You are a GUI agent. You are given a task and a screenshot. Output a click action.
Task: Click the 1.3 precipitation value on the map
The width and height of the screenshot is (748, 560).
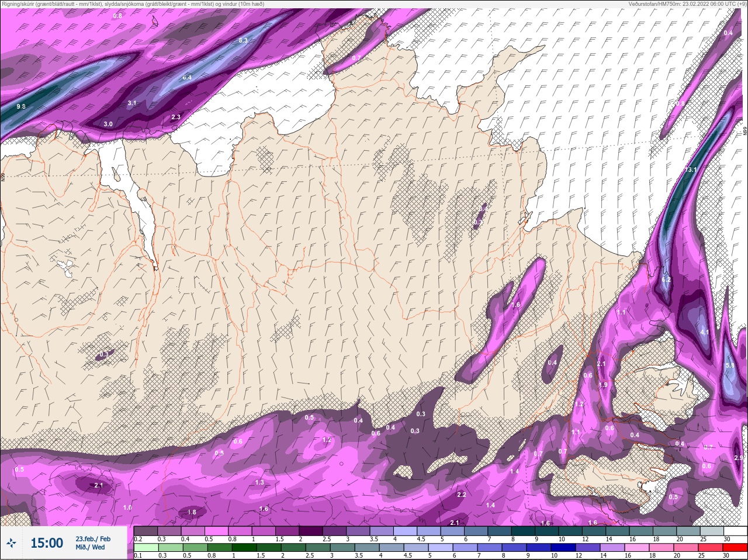[x=259, y=482]
